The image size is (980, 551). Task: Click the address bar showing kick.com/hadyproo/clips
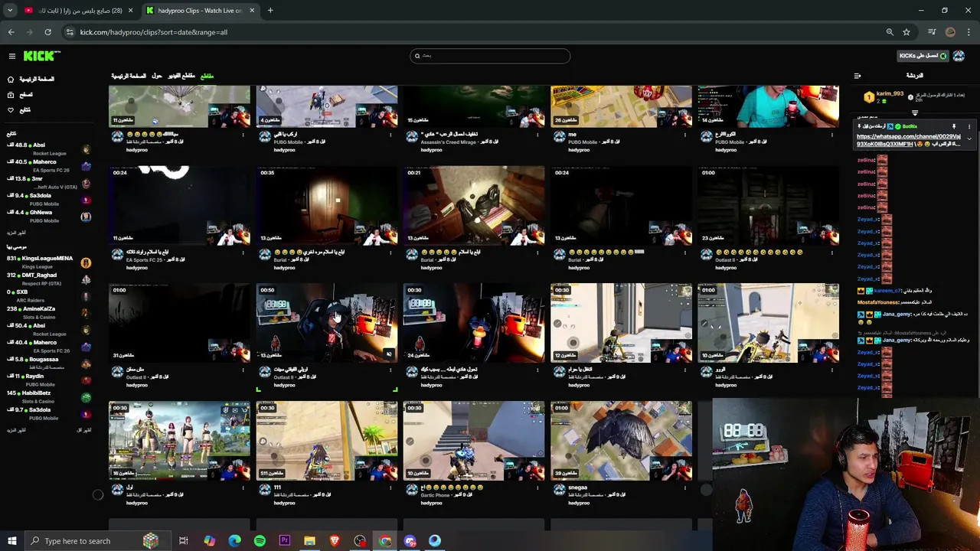(475, 32)
